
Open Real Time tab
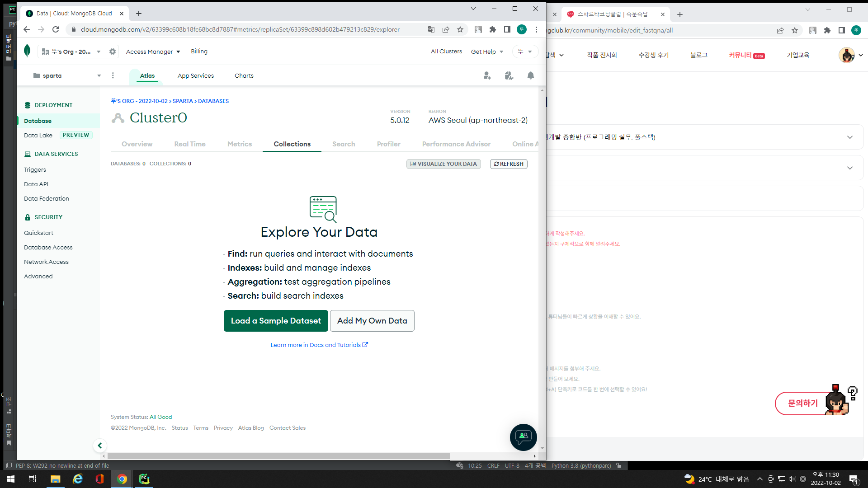coord(190,144)
